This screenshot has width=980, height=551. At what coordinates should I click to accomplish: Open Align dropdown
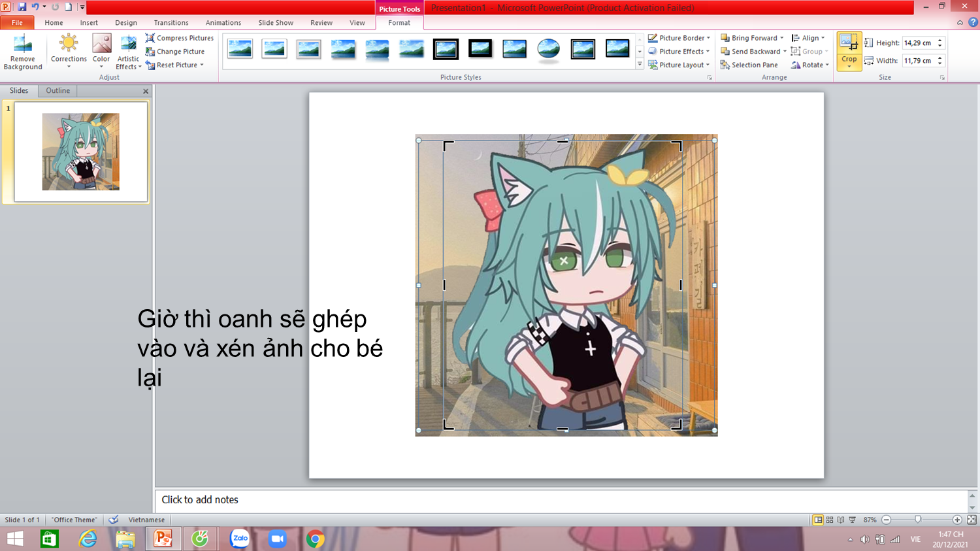[808, 38]
